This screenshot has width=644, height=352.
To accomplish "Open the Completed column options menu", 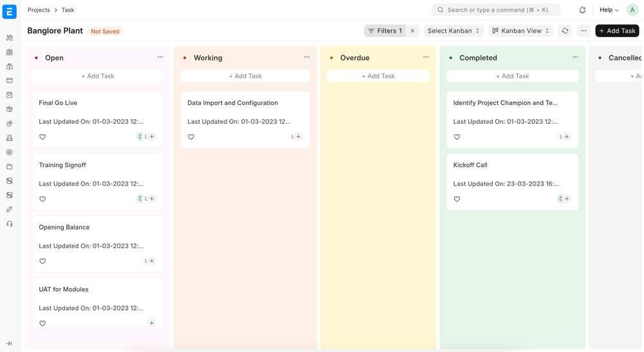I will (575, 57).
